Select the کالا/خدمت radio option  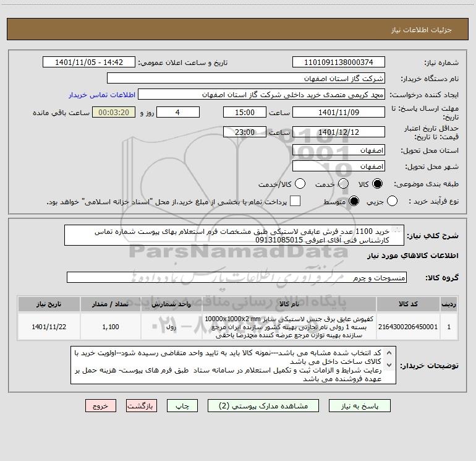point(300,184)
